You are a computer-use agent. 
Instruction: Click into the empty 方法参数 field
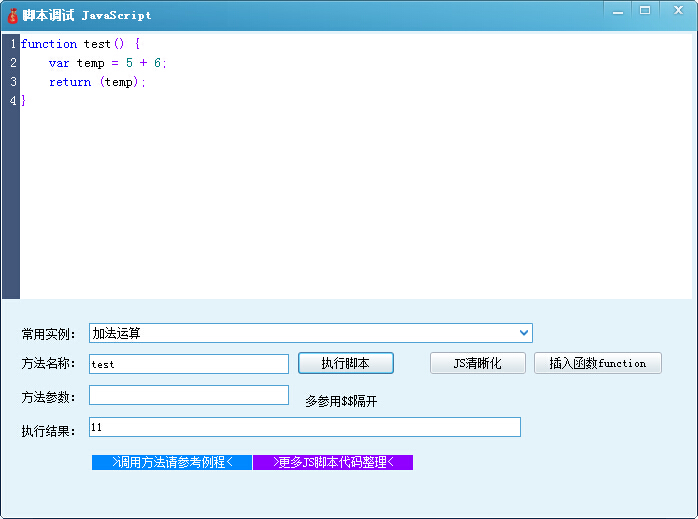189,395
